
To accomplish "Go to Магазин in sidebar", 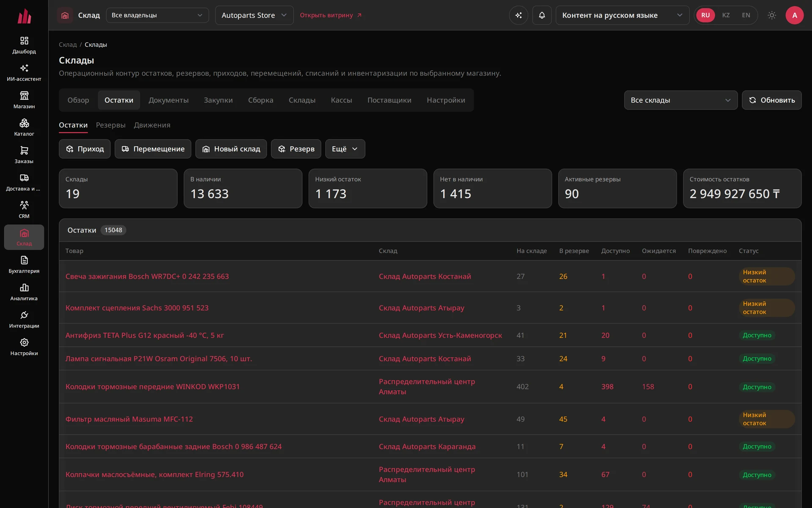I will point(24,100).
